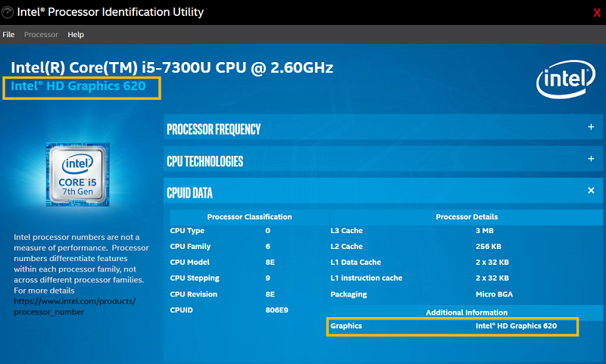Viewport: 606px width, 364px height.
Task: Click the Processor Details column header
Action: pos(467,216)
